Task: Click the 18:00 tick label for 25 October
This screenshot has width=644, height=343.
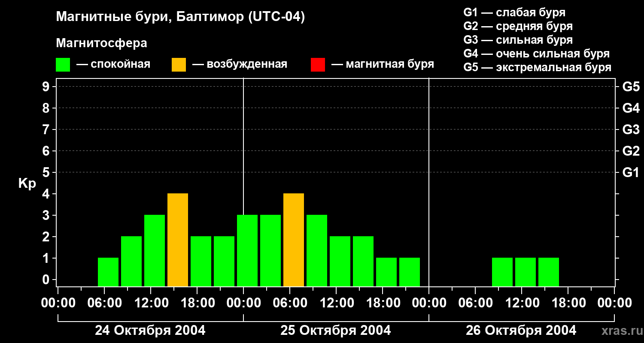Action: (x=383, y=303)
